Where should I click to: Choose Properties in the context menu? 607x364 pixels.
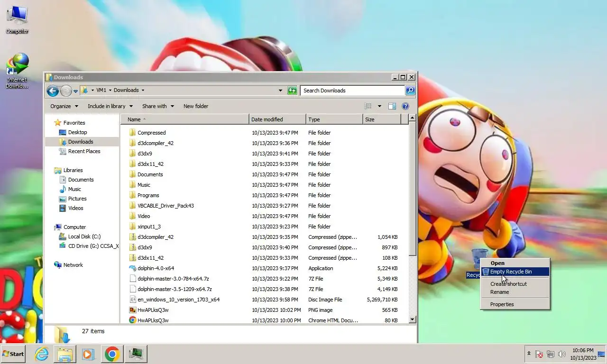(x=502, y=304)
